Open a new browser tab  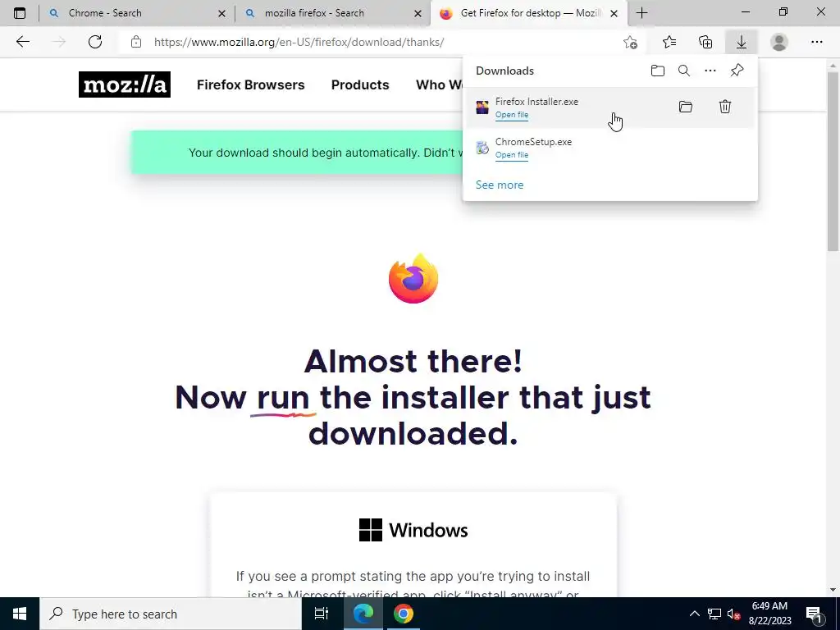coord(641,13)
